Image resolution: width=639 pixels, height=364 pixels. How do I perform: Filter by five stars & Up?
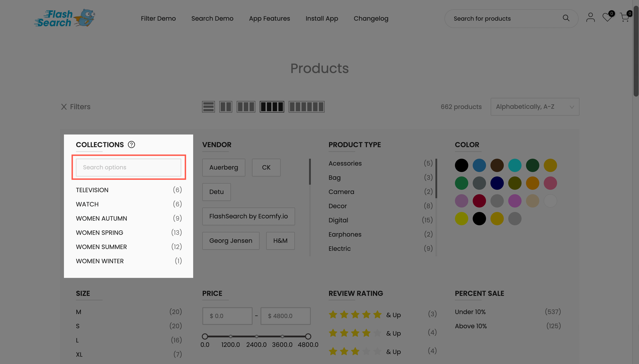coord(383,315)
